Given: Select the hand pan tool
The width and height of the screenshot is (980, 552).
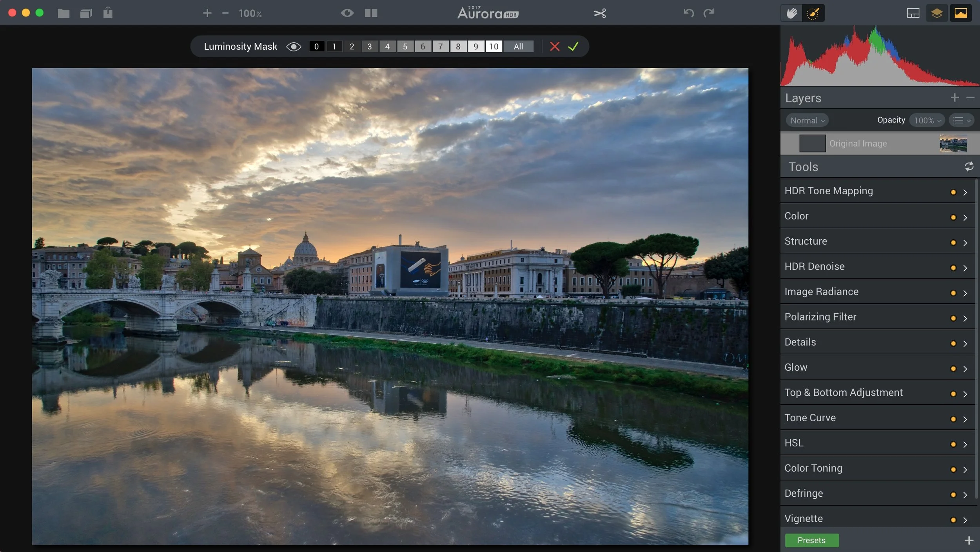Looking at the screenshot, I should point(791,13).
